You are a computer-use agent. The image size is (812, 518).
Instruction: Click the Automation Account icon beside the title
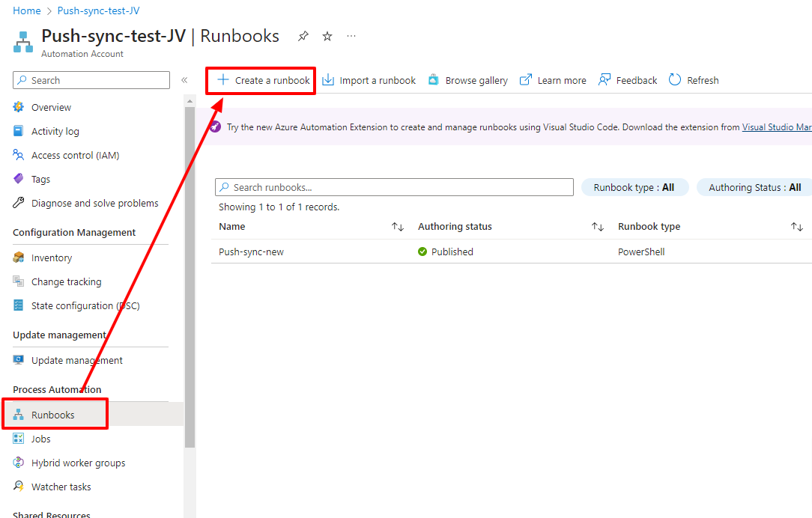(23, 42)
